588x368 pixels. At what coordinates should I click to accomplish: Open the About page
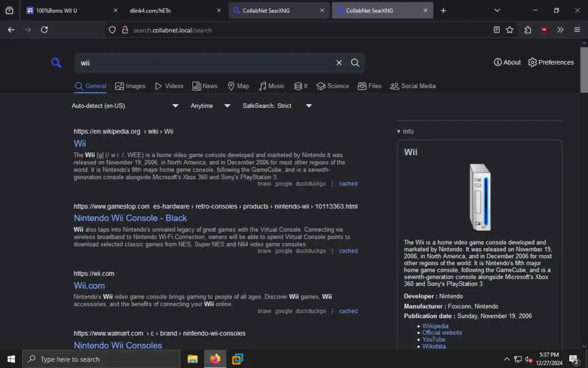(507, 62)
